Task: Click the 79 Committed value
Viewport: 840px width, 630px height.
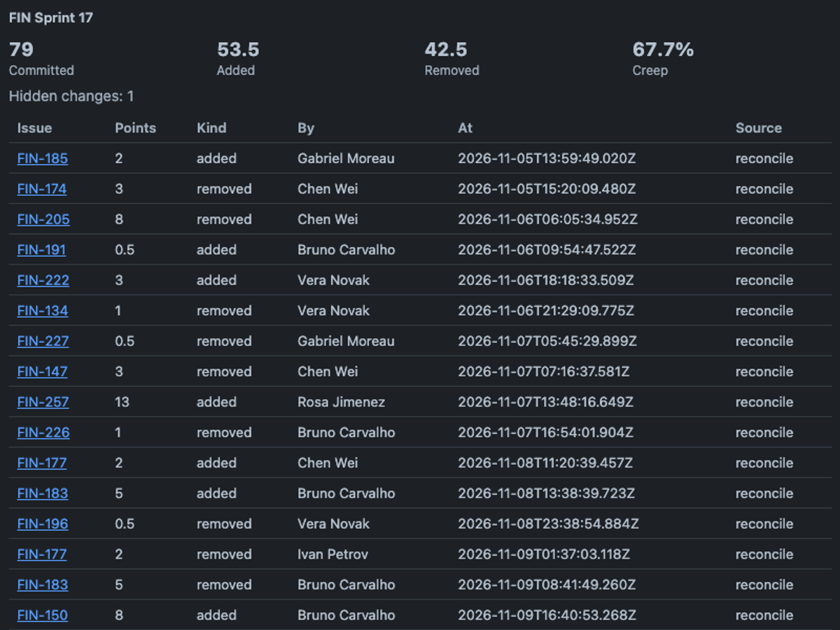Action: coord(21,50)
